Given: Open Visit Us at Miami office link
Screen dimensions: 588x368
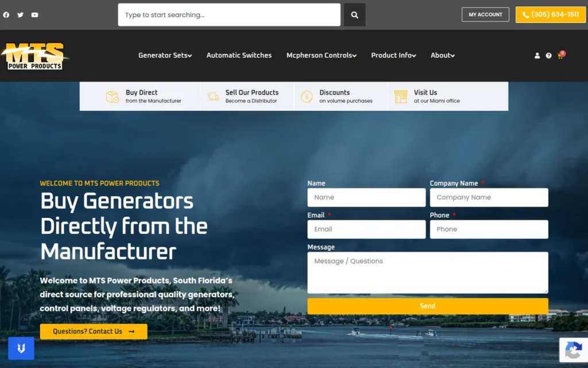Looking at the screenshot, I should click(436, 96).
